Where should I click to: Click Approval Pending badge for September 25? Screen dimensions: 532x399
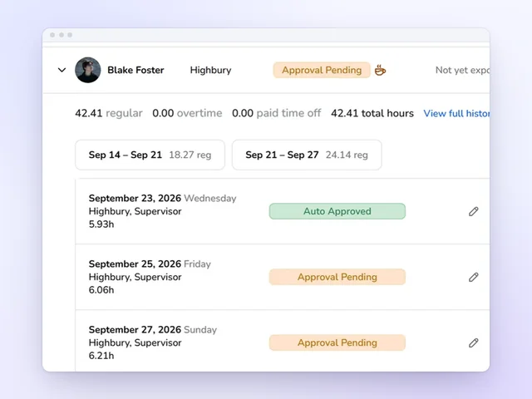pos(337,277)
